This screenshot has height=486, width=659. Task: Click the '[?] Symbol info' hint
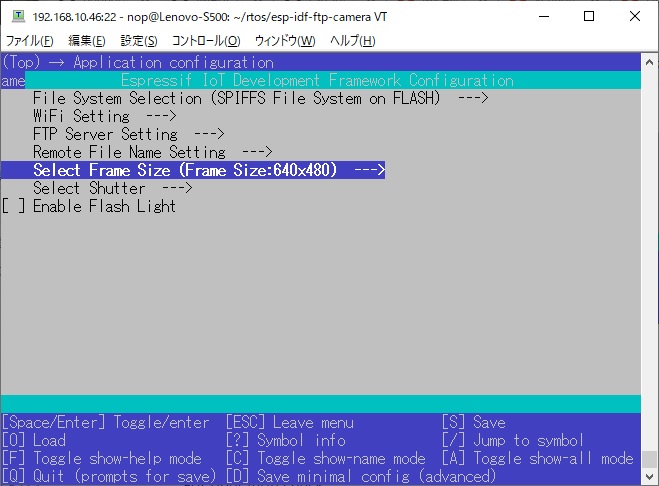click(286, 441)
